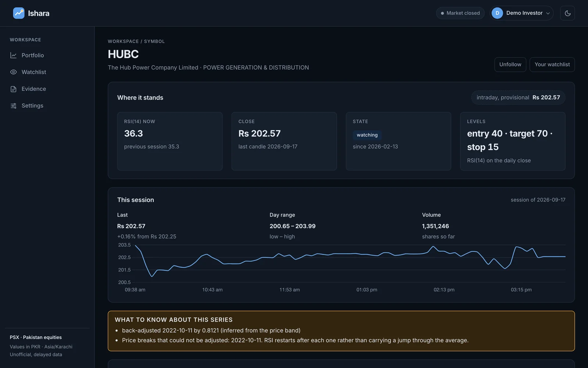
Task: Open the Evidence page label
Action: point(34,89)
